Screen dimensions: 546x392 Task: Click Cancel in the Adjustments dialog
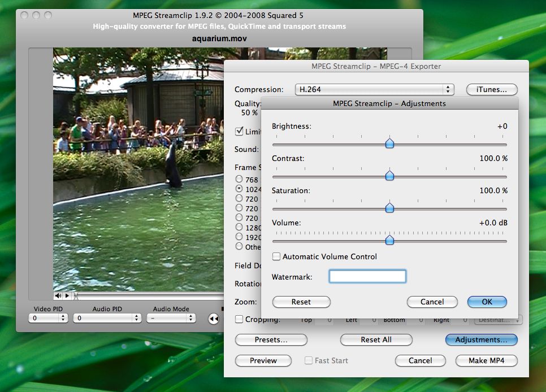pyautogui.click(x=432, y=302)
